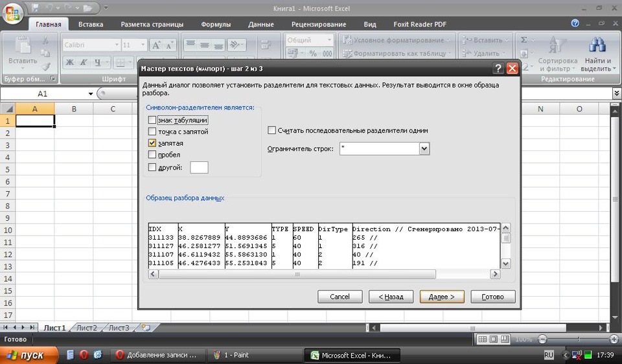Click the Далее > button
Image resolution: width=622 pixels, height=364 pixels.
coord(441,297)
